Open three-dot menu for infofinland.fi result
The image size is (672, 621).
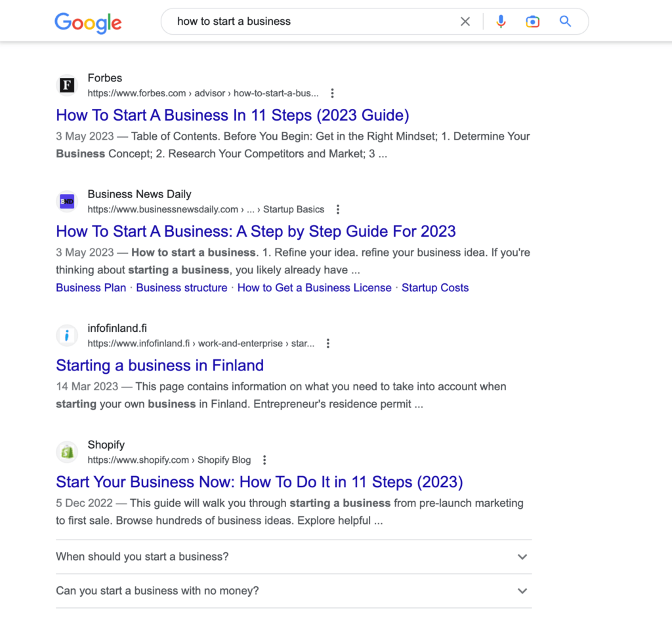(328, 344)
